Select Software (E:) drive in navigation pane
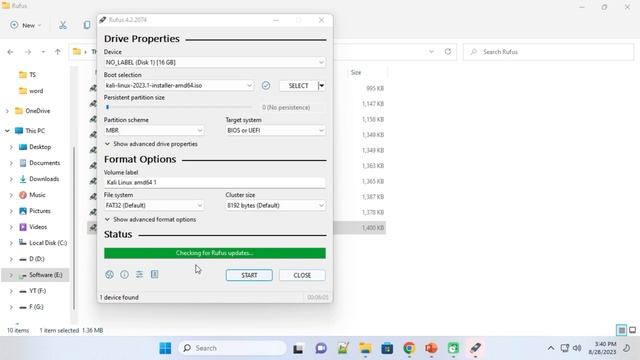The height and width of the screenshot is (360, 640). point(40,275)
